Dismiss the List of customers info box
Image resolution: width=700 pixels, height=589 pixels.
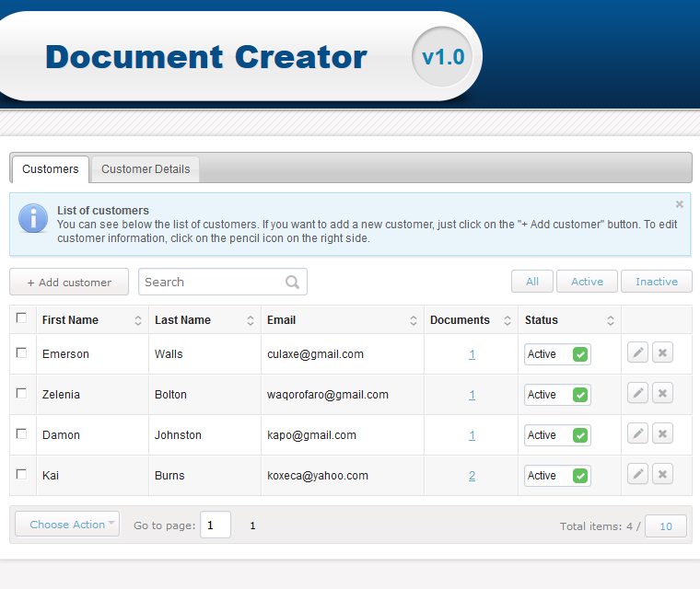point(680,204)
